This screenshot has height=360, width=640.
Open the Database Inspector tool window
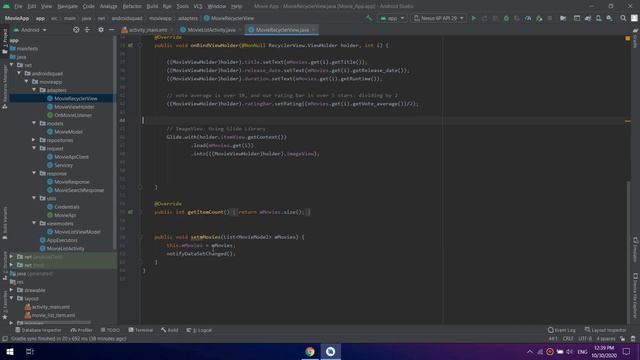point(38,330)
